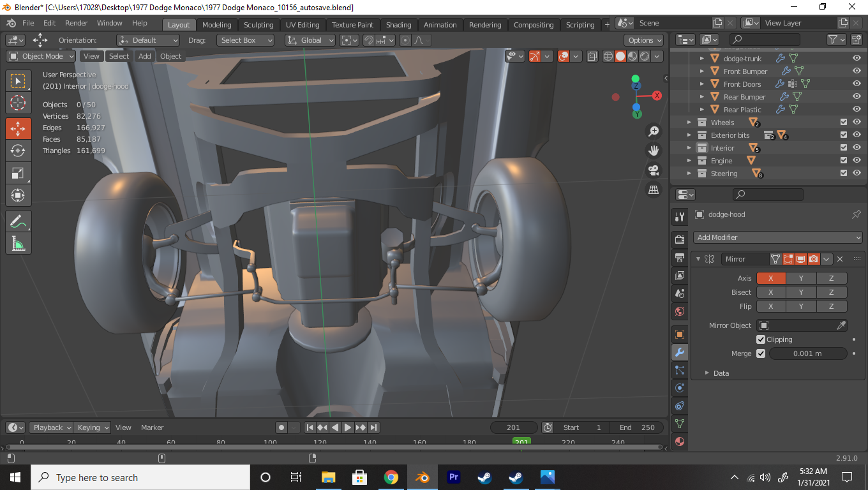Switch to the Modeling workspace tab
The width and height of the screenshot is (868, 490).
coord(217,25)
